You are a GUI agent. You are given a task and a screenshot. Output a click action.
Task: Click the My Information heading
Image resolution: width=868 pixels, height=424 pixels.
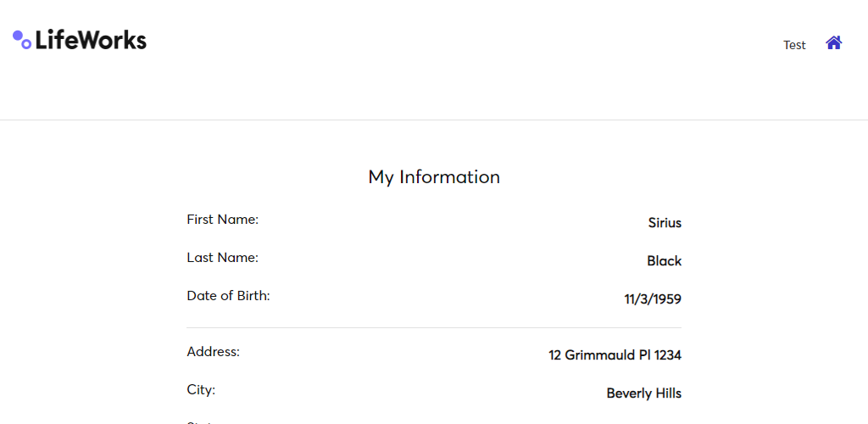coord(434,177)
